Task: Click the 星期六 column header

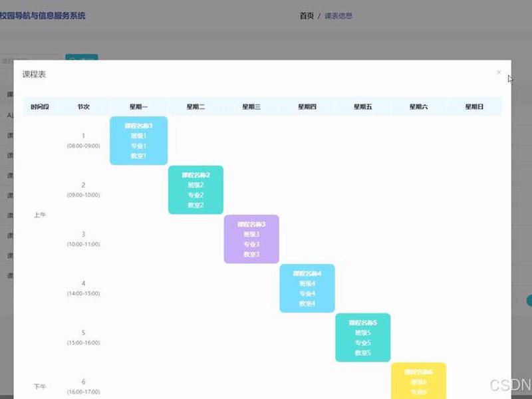Action: [418, 106]
